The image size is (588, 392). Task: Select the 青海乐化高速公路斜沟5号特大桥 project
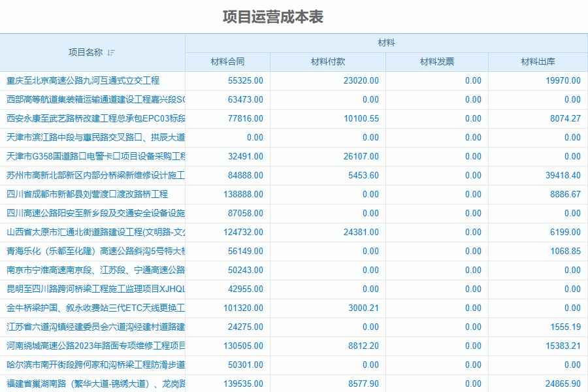[91, 250]
